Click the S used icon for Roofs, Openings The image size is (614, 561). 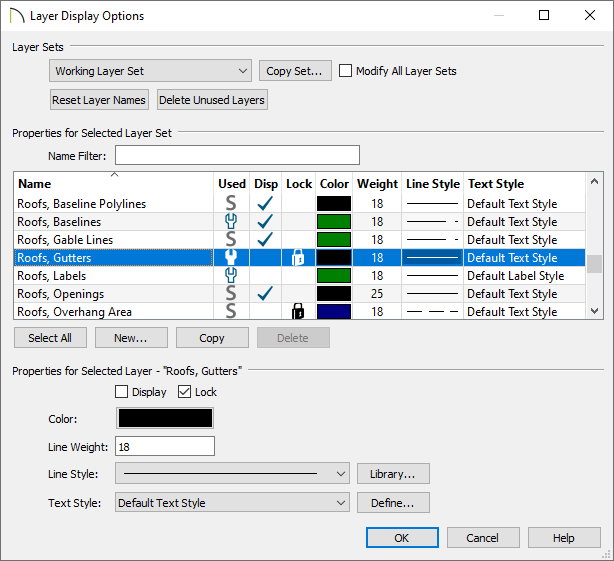point(231,294)
